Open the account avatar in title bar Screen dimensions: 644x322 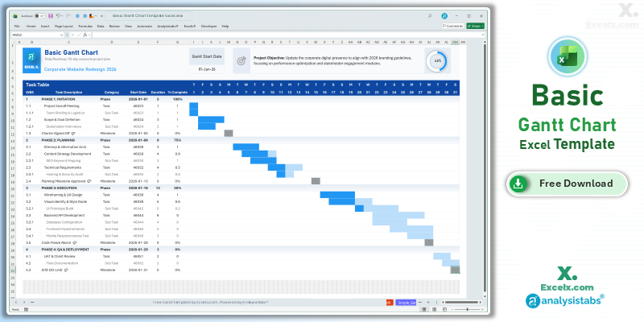(444, 15)
